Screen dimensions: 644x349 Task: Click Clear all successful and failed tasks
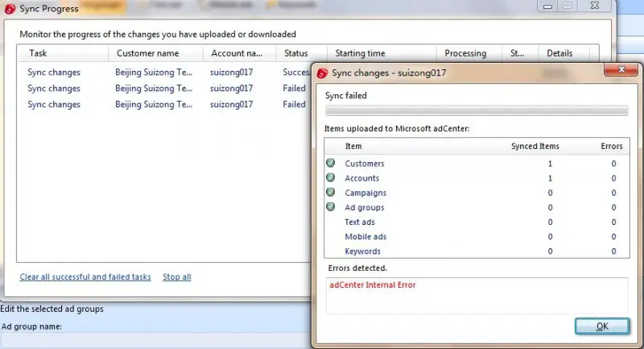pyautogui.click(x=85, y=276)
